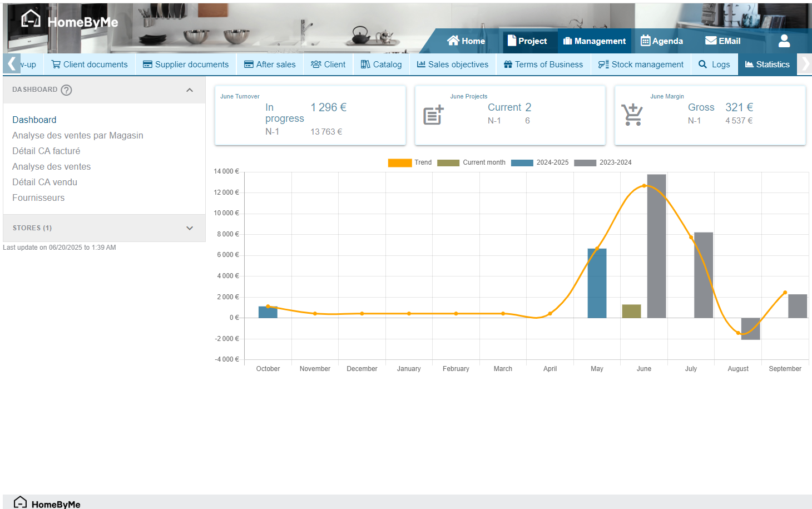Click the user profile icon
Screen dimensions: 812x509
(784, 41)
